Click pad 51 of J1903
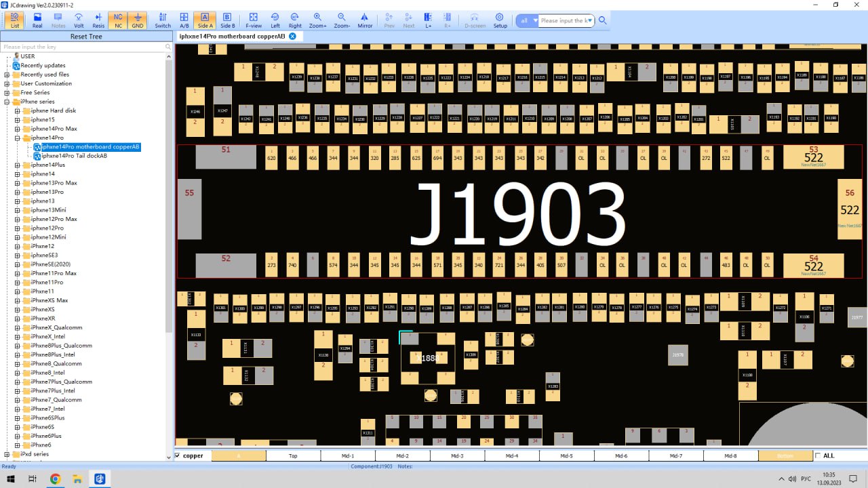The height and width of the screenshot is (488, 868). coord(226,157)
